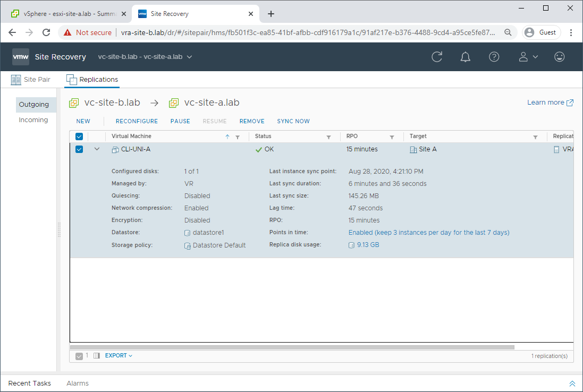Open the site pair selector dropdown

(x=145, y=57)
